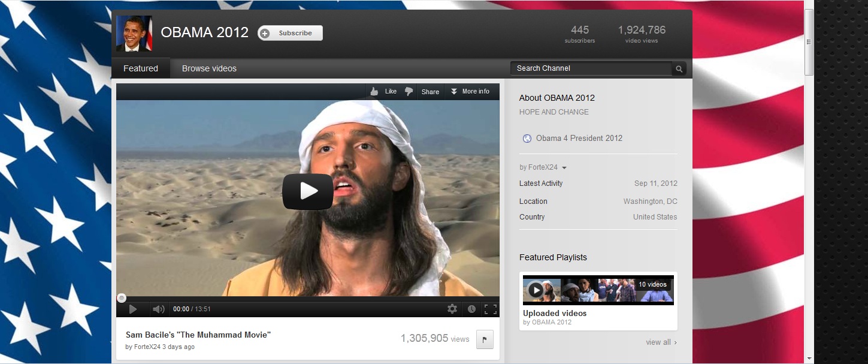868x364 pixels.
Task: Click the flag report icon
Action: tap(485, 339)
